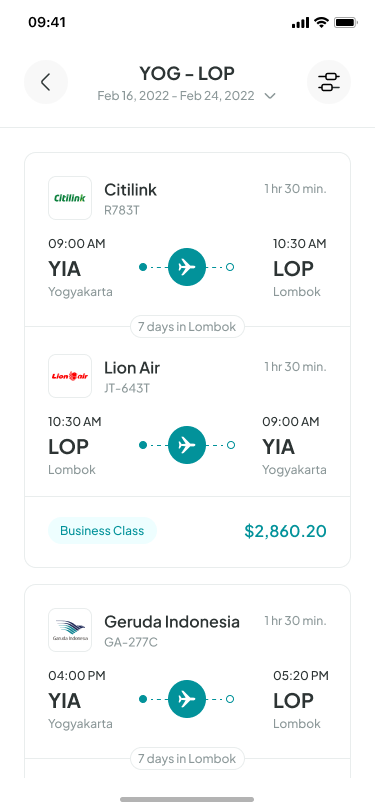Click the Lion Air logo
Viewport: 375px width, 812px height.
pyautogui.click(x=70, y=376)
